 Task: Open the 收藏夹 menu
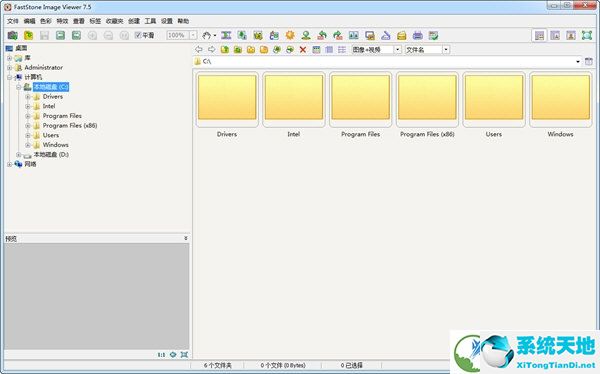tap(114, 21)
